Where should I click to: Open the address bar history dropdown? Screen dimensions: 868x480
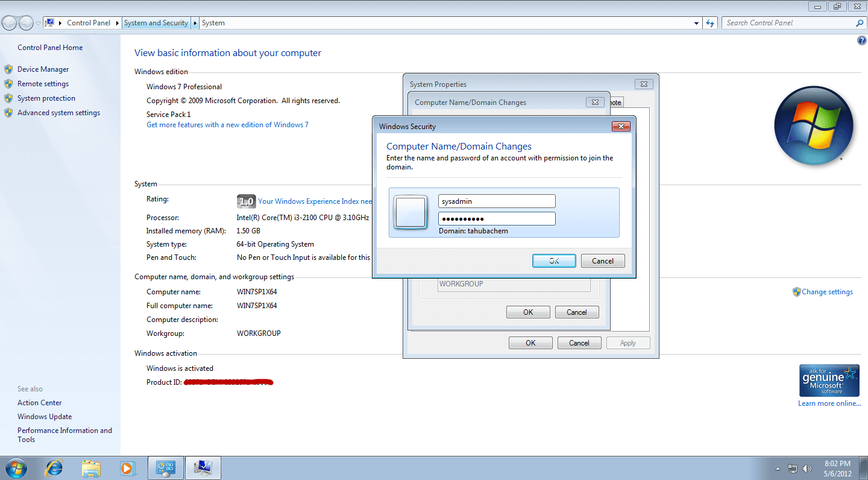[x=697, y=23]
